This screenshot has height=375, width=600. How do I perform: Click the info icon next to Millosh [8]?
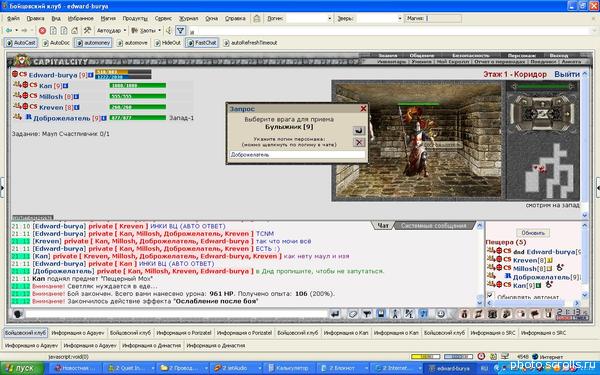tap(77, 96)
